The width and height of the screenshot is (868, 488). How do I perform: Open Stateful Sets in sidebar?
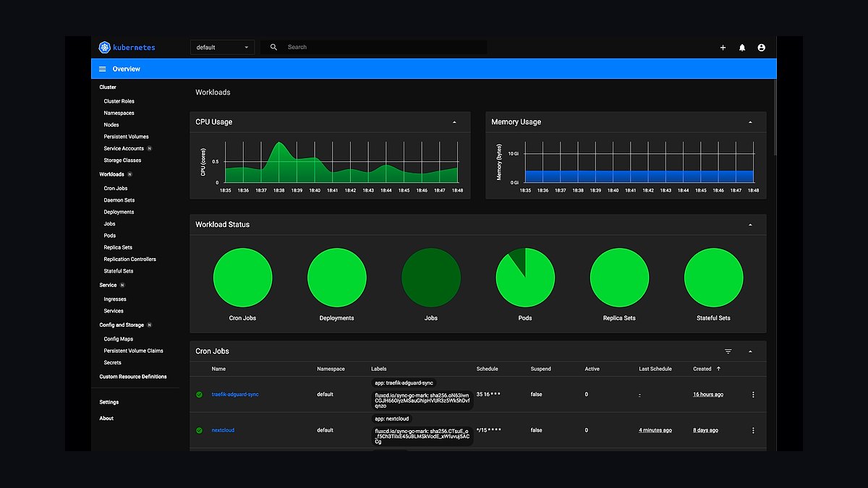(118, 271)
